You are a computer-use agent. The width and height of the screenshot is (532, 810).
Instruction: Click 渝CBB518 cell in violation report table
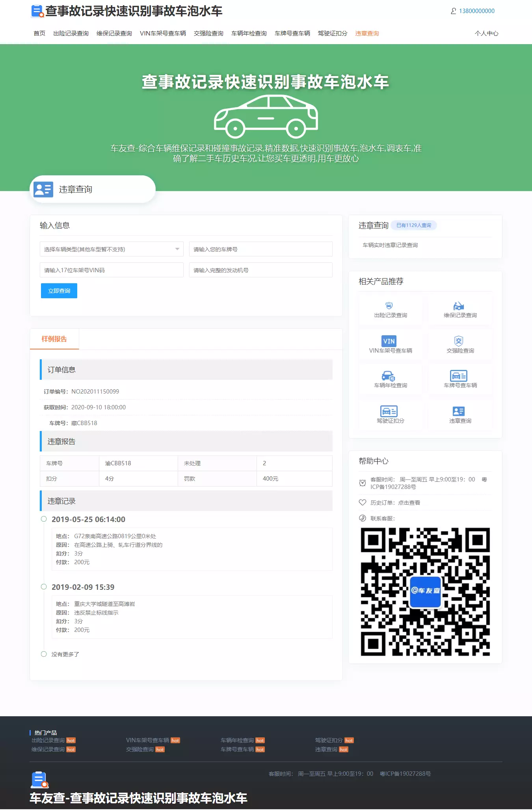click(138, 463)
